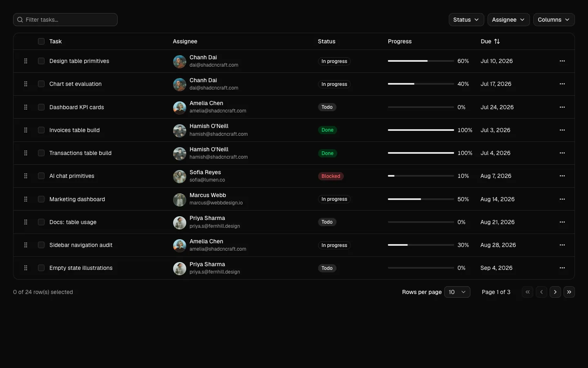Click the Done badge for Invoices table build
Viewport: 588px width, 368px height.
(x=327, y=130)
